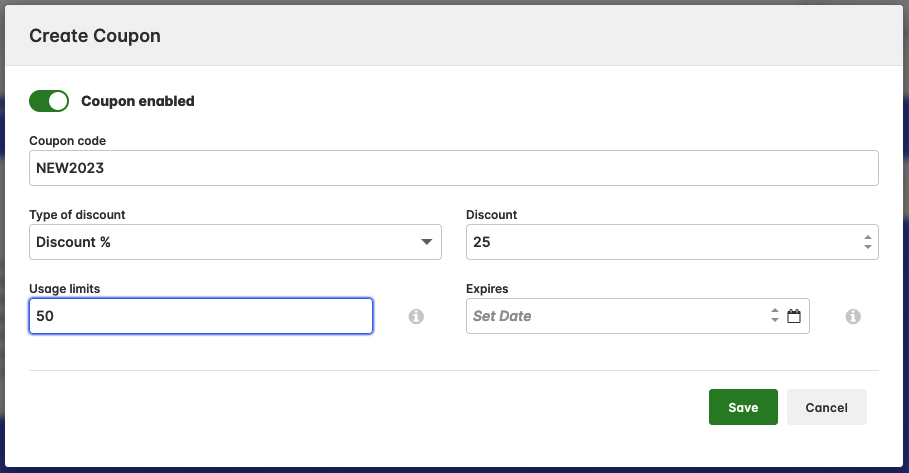Image resolution: width=909 pixels, height=473 pixels.
Task: Click the Expires field up stepper arrow
Action: pyautogui.click(x=775, y=311)
